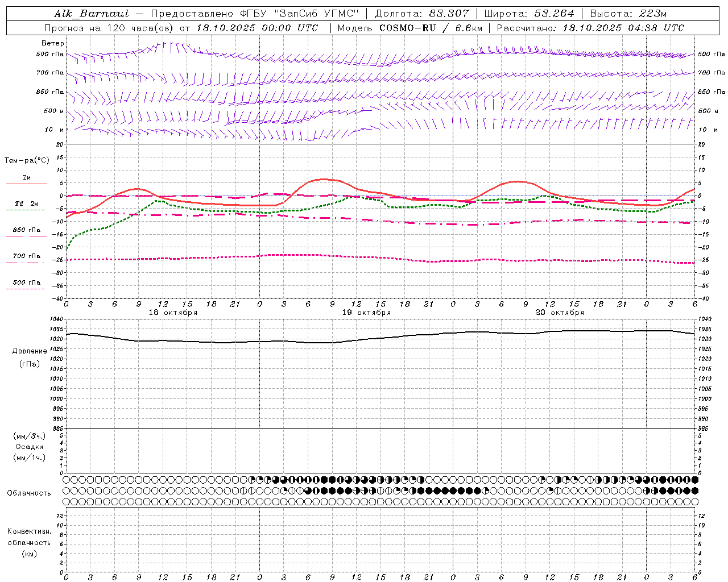Click the longitude value Долгота: 83.307
The image size is (728, 582).
423,14
